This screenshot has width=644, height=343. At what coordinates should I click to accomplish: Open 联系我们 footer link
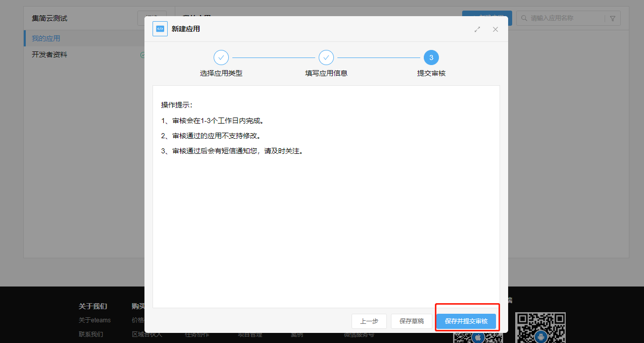(x=91, y=334)
